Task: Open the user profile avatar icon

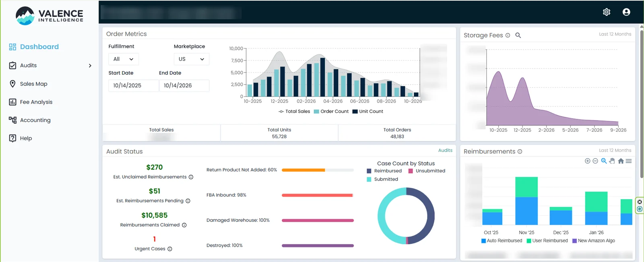Action: (x=626, y=12)
